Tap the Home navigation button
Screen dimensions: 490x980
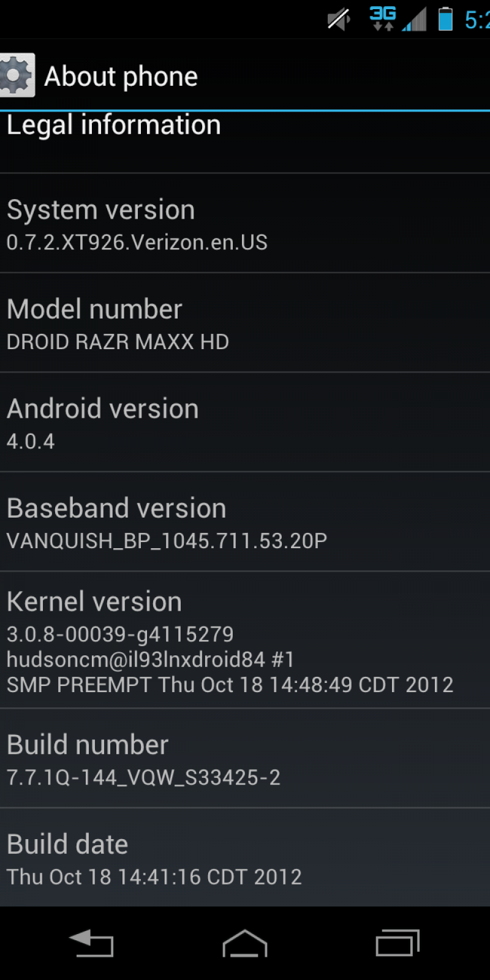[245, 943]
